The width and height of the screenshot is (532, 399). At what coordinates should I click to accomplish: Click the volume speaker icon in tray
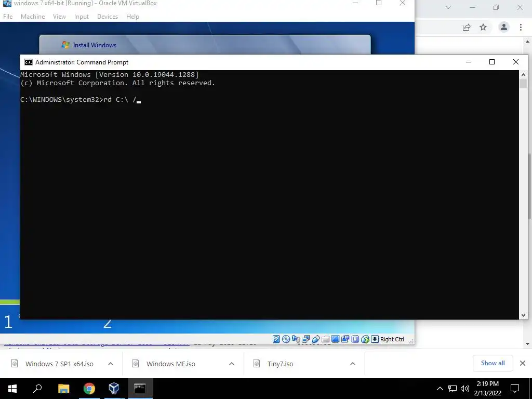click(465, 389)
